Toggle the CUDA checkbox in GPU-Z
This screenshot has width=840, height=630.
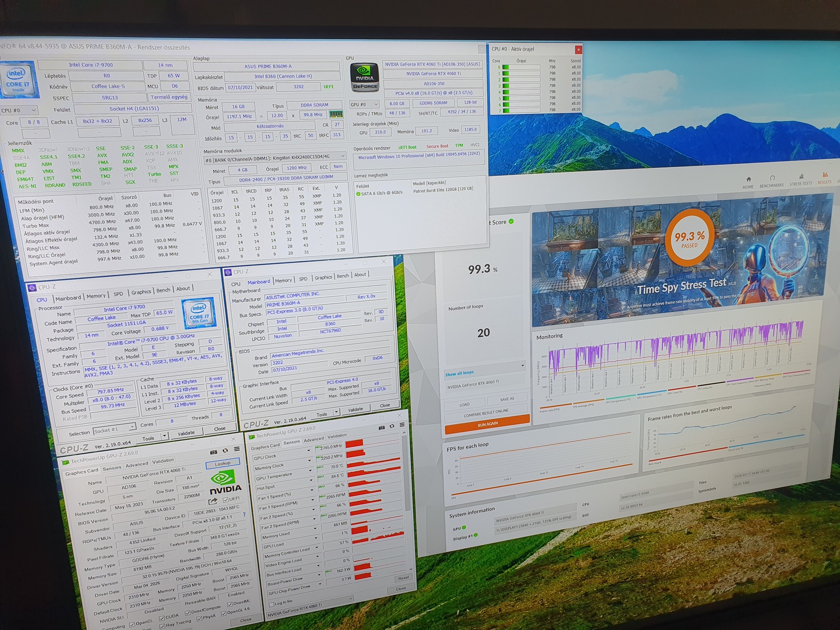tap(162, 618)
